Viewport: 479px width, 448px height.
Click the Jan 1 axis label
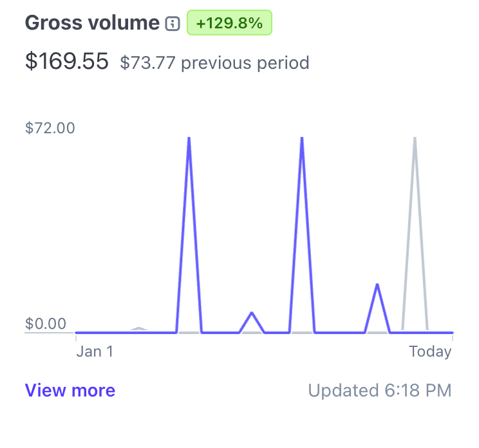point(95,351)
